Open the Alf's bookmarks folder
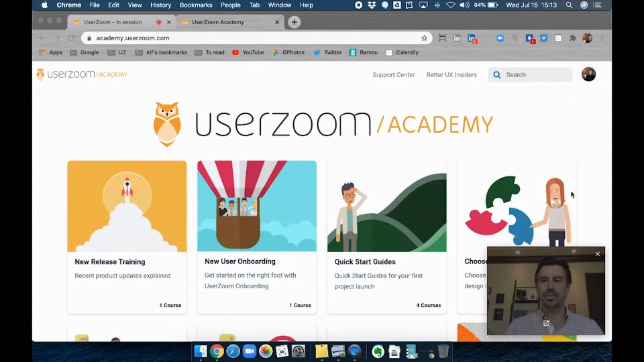The height and width of the screenshot is (362, 644). 161,52
